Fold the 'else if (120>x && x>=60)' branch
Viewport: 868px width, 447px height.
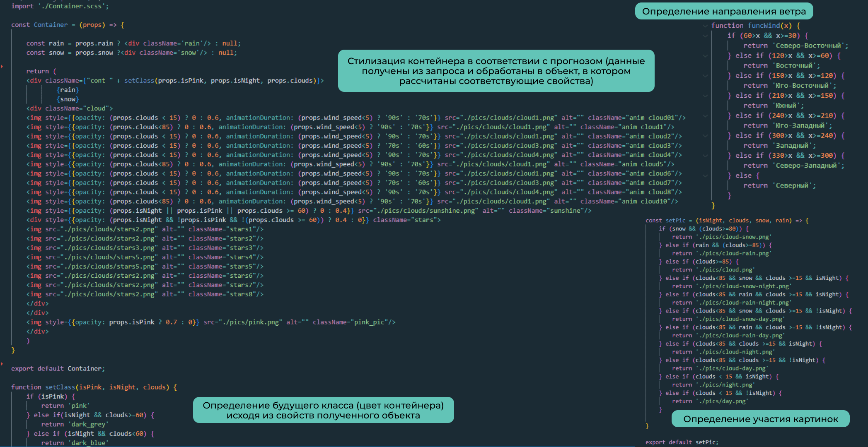coord(705,55)
